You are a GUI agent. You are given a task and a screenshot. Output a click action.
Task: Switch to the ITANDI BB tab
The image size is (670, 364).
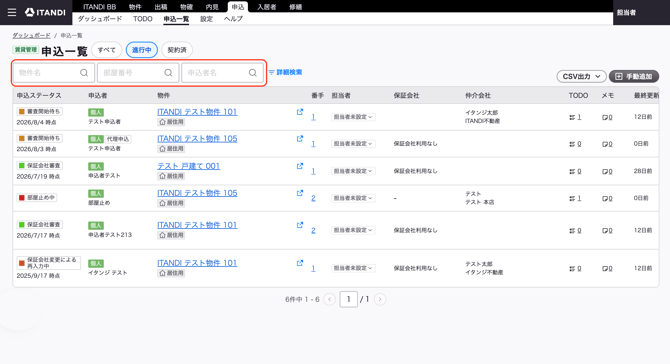pyautogui.click(x=100, y=7)
